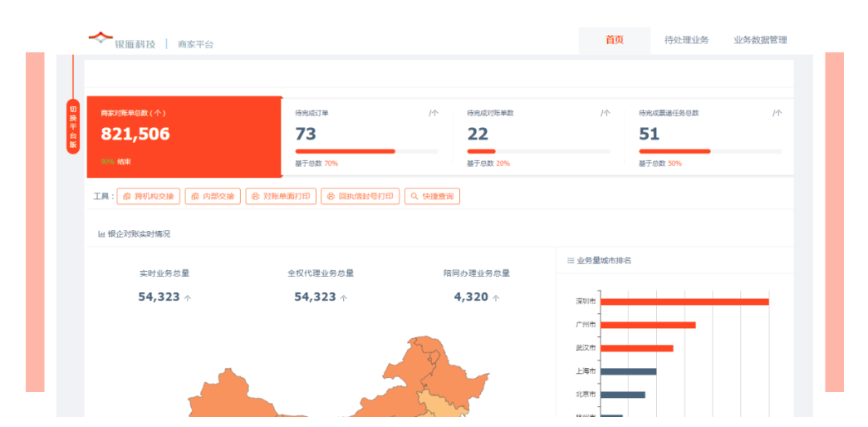Click the chart icon beside 银企对账实时情况

[101, 234]
